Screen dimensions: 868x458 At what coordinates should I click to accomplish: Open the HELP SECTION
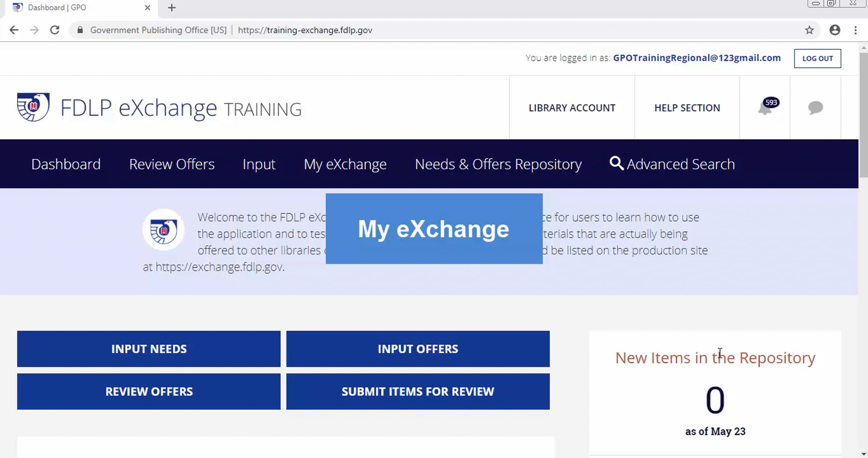[687, 108]
